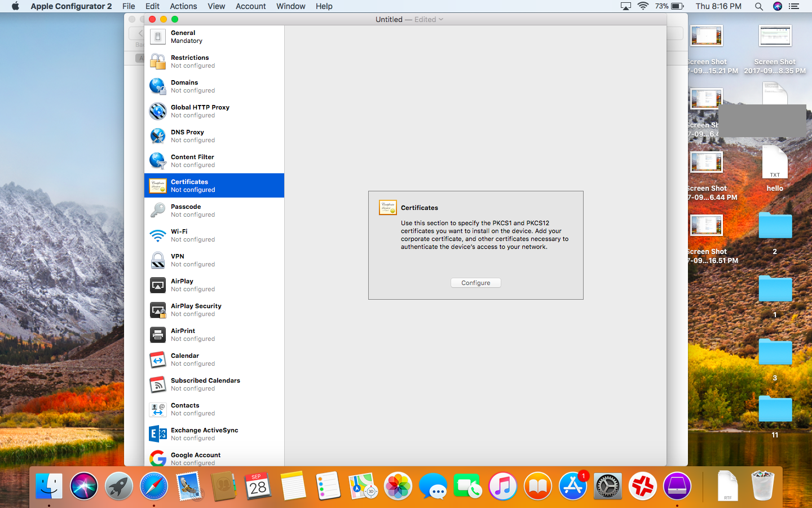This screenshot has height=508, width=812.
Task: Select the VPN lock icon
Action: [158, 260]
